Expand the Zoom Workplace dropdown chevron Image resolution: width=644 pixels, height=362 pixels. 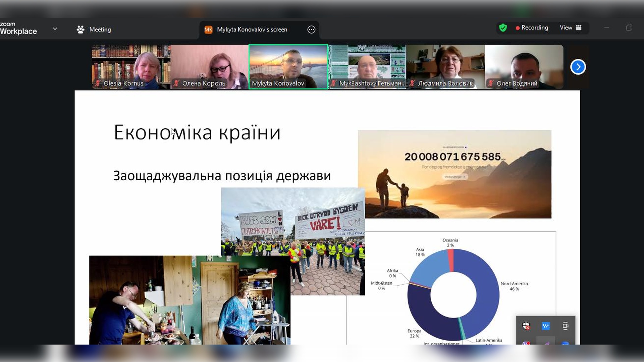[x=55, y=29]
